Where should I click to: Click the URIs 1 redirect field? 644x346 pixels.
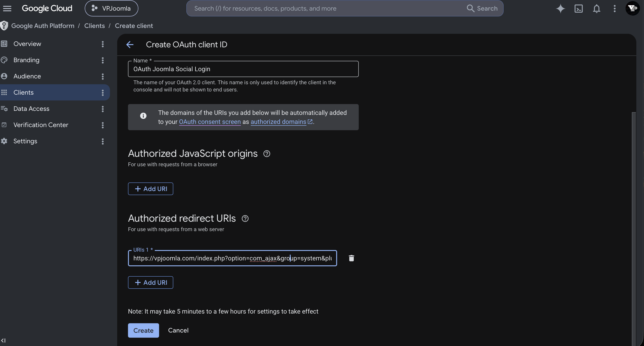click(x=232, y=258)
